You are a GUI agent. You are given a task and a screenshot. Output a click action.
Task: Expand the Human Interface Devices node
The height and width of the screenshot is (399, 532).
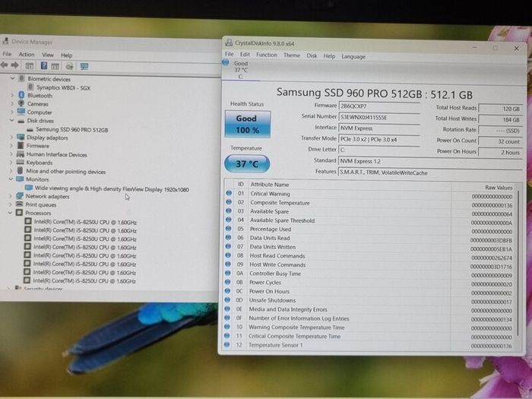[11, 154]
